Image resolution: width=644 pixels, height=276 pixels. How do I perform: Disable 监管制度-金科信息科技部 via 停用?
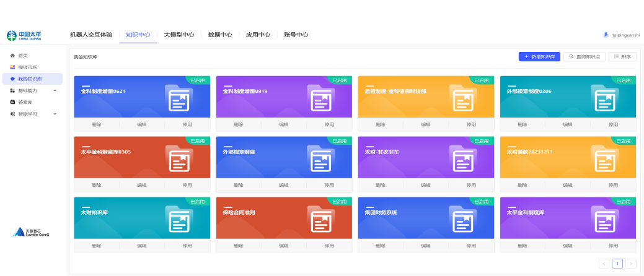(x=471, y=124)
